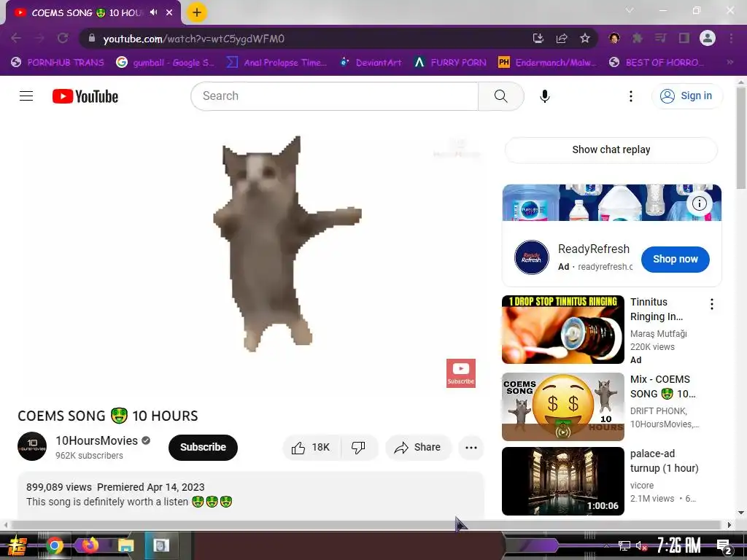Click the vertical page scrollbar thumb

(x=741, y=138)
